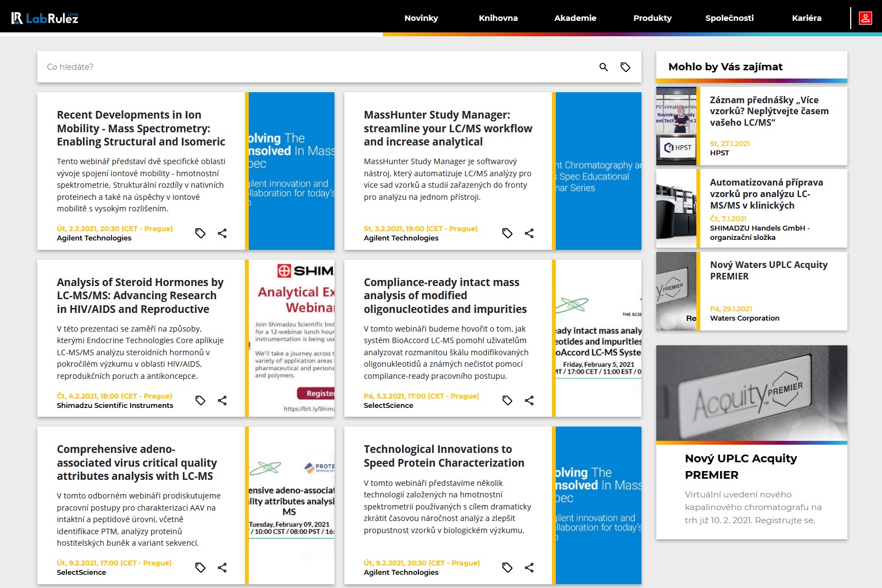Open 'Comprehensive adeno-associated virus' title
Screen dimensions: 882x588
point(137,463)
